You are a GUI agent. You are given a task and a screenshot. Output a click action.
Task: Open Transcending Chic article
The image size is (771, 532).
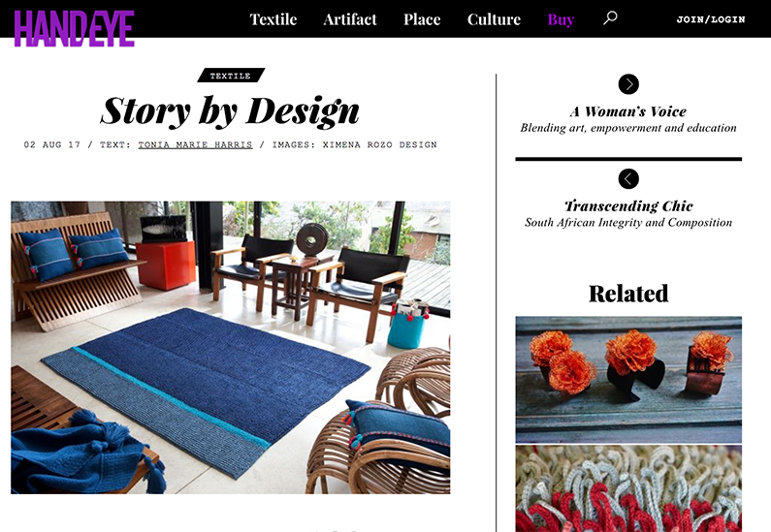[628, 205]
